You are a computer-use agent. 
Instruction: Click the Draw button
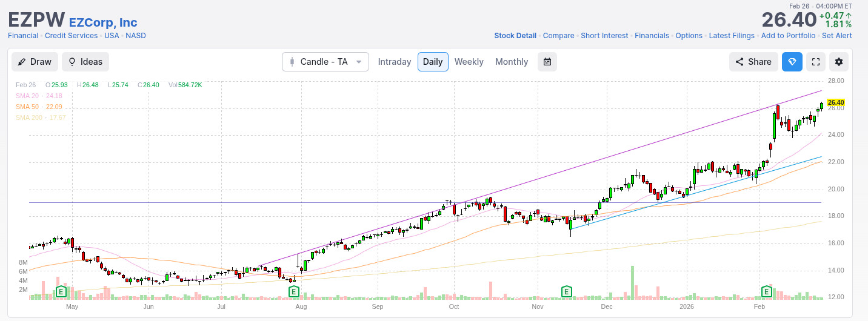point(35,62)
